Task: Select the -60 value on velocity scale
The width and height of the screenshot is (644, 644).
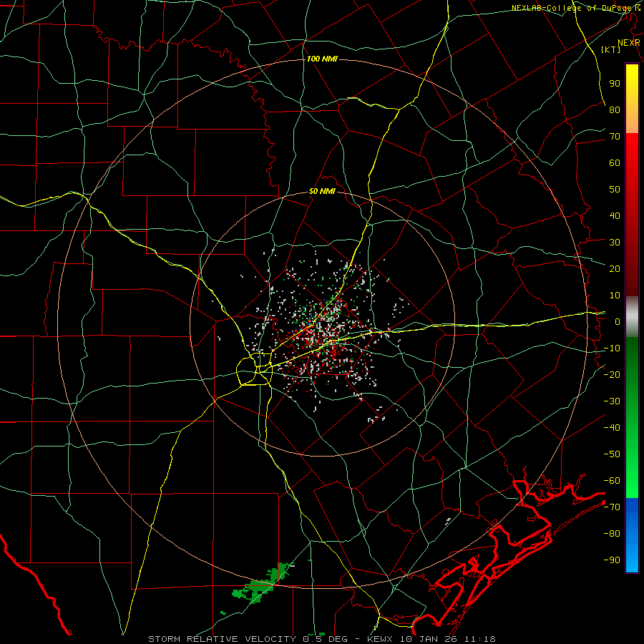Action: click(612, 481)
